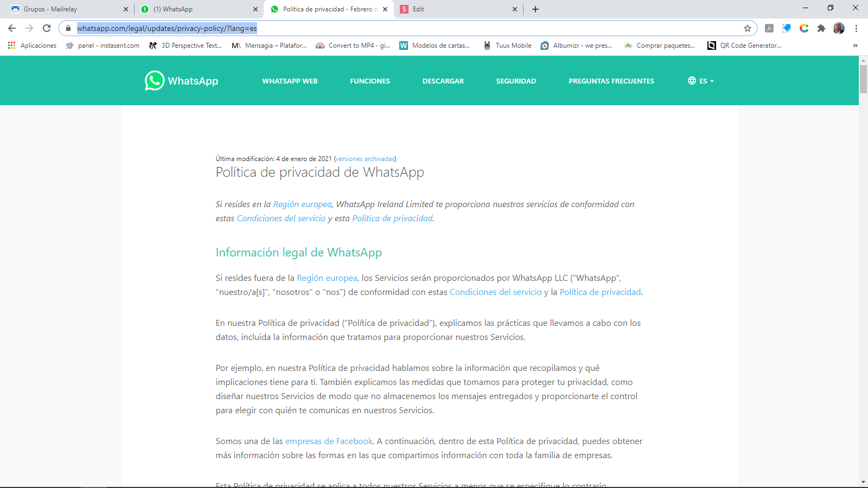
Task: Open the versiones archivadas link
Action: coord(365,159)
